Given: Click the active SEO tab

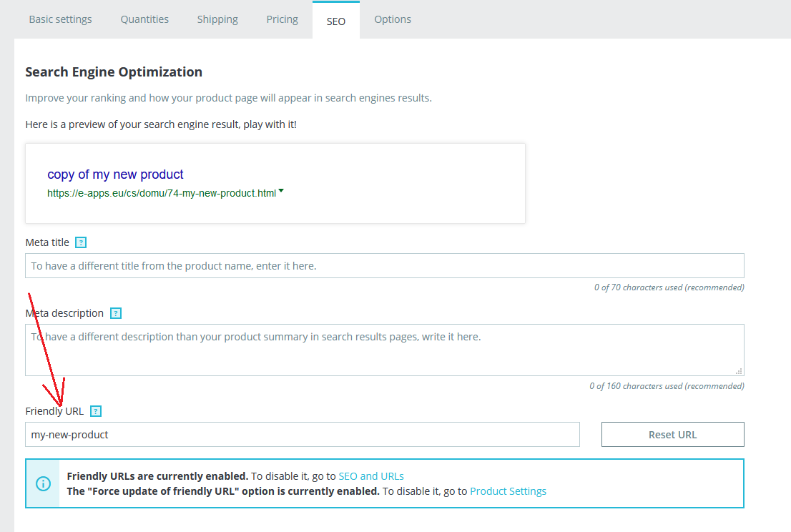Looking at the screenshot, I should pos(335,21).
